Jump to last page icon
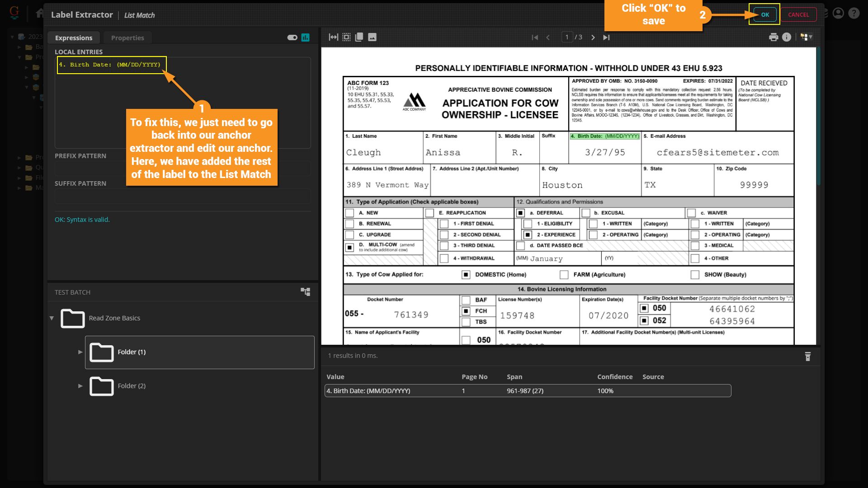Image resolution: width=868 pixels, height=488 pixels. [606, 38]
